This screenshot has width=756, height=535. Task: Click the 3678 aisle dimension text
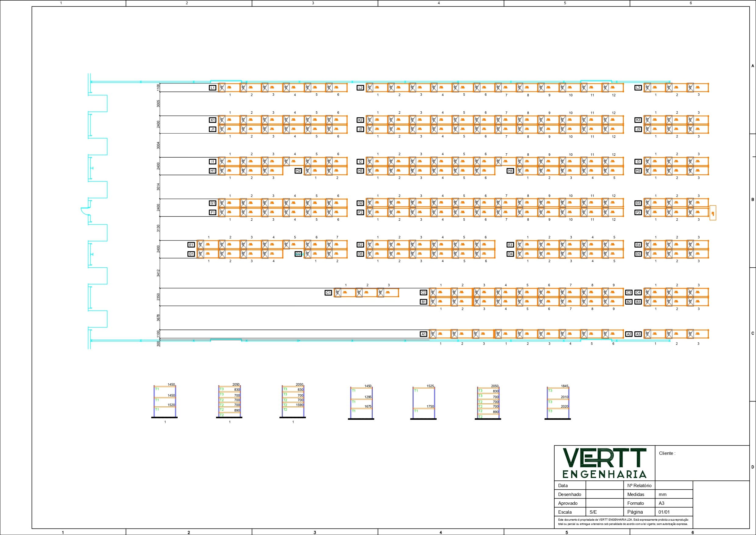click(x=158, y=318)
